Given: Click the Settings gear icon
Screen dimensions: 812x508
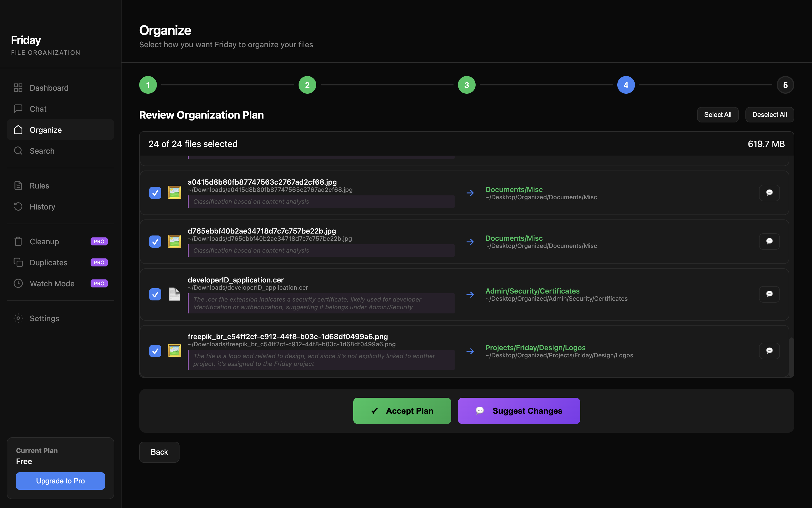Looking at the screenshot, I should tap(18, 318).
